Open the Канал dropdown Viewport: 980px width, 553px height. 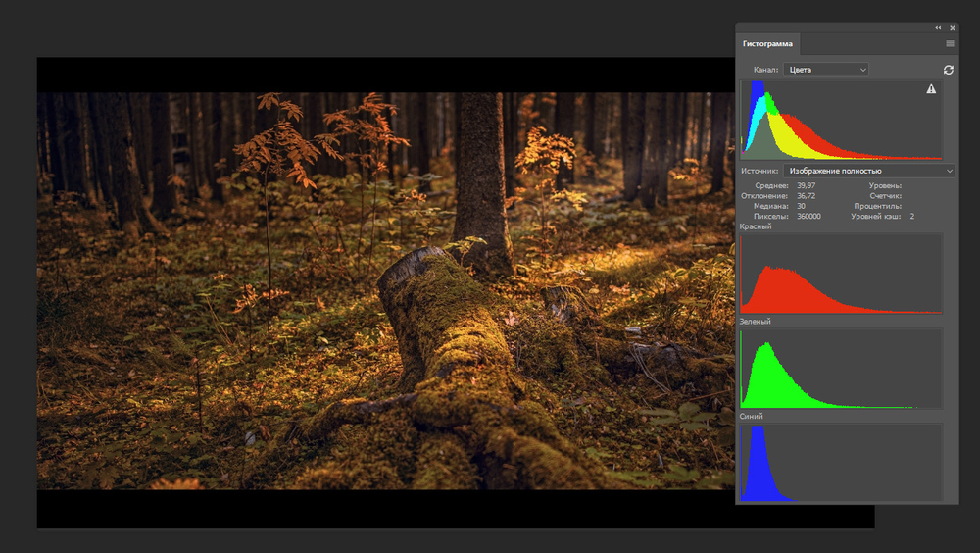click(x=825, y=70)
